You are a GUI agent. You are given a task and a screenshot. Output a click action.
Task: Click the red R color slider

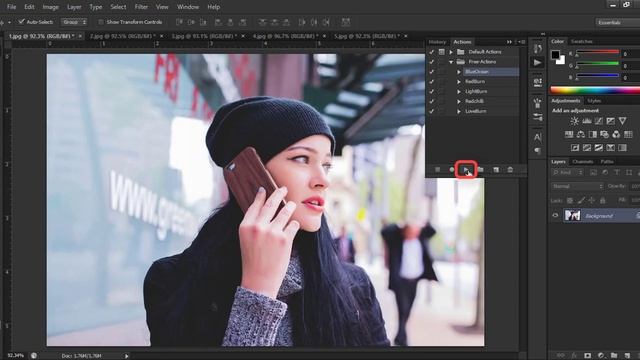tap(597, 53)
